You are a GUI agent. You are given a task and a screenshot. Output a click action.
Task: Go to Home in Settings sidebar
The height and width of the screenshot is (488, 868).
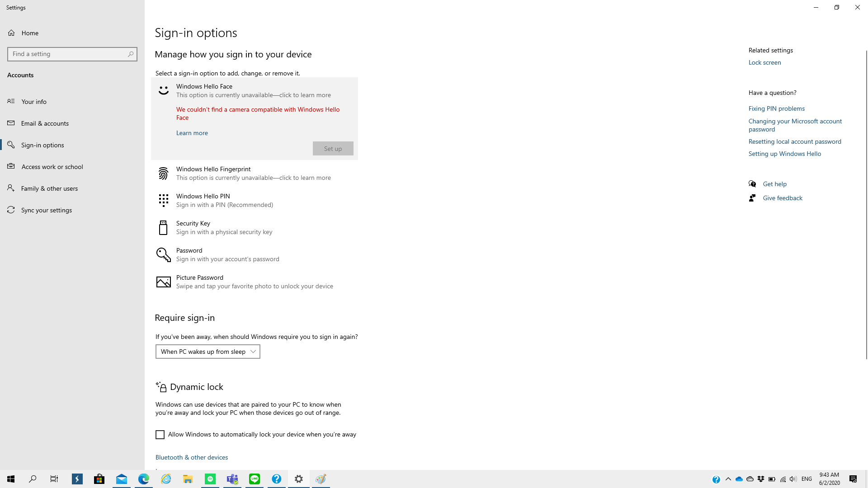tap(72, 33)
